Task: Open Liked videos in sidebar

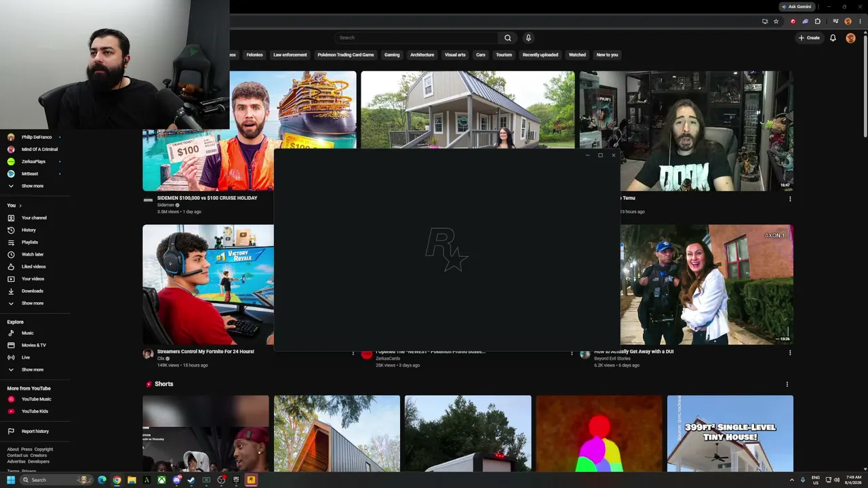Action: pos(35,266)
